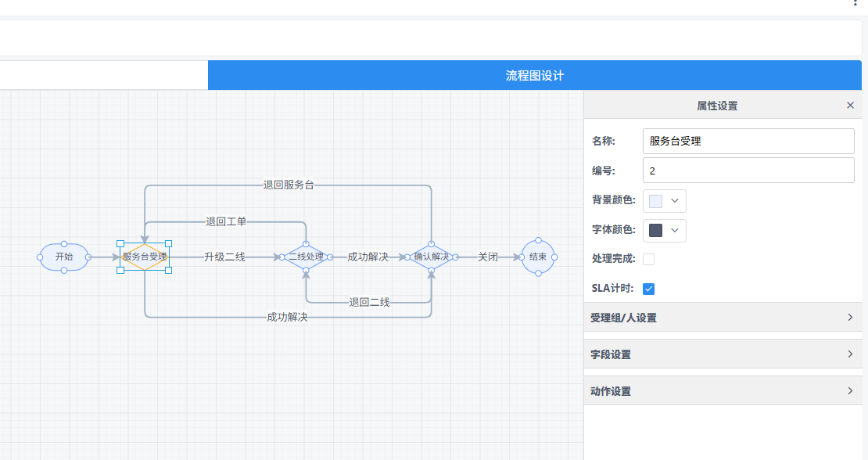Viewport: 868px width, 460px height.
Task: Click the 关闭 connector label
Action: (488, 257)
